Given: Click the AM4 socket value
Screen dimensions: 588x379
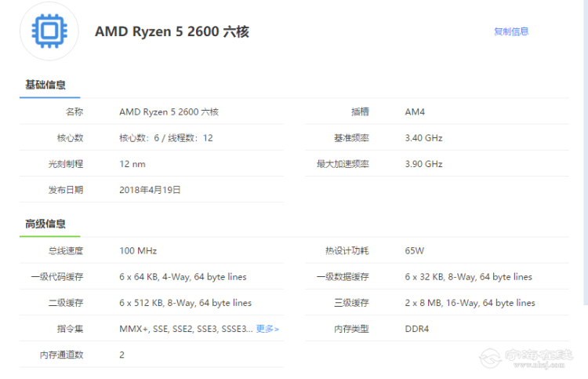Looking at the screenshot, I should point(415,112).
